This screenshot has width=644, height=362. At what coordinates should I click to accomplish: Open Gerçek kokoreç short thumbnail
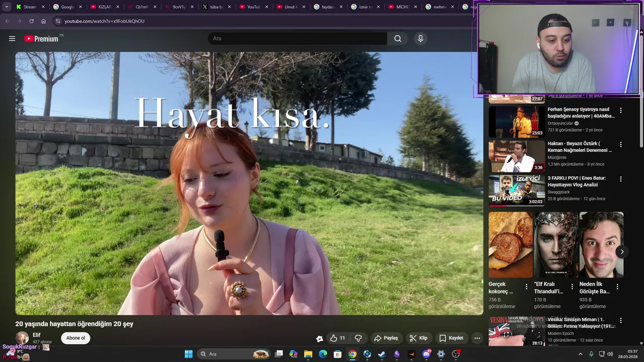click(510, 244)
